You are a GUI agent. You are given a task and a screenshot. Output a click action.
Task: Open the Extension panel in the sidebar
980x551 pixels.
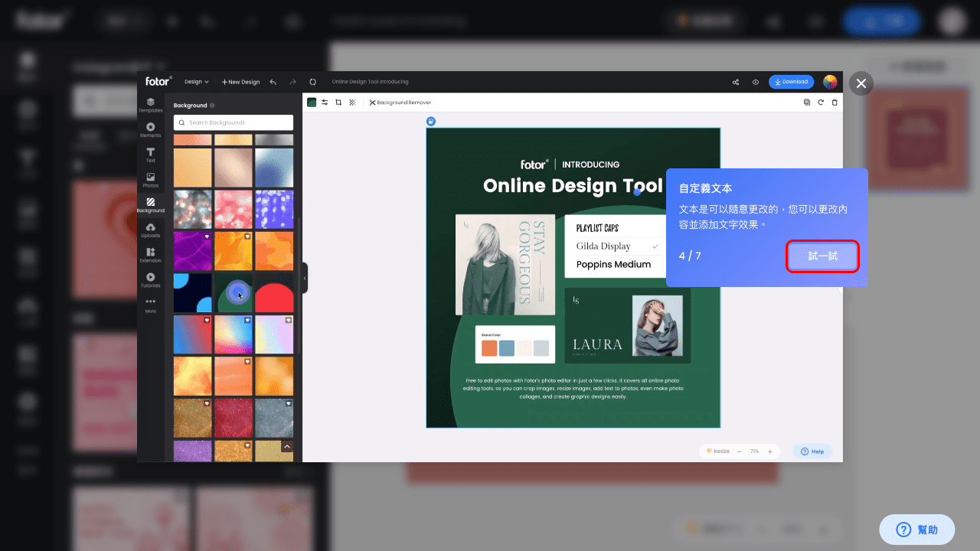click(x=150, y=255)
